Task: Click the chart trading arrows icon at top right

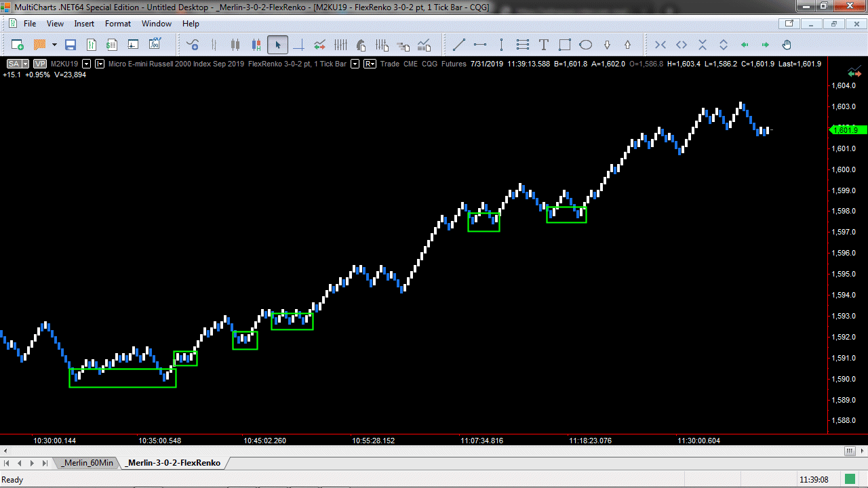Action: (x=854, y=72)
